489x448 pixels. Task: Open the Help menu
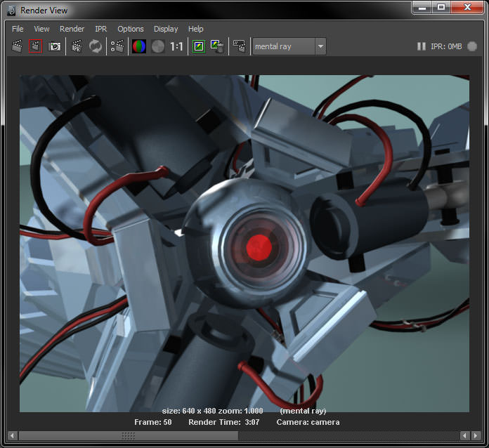(195, 29)
